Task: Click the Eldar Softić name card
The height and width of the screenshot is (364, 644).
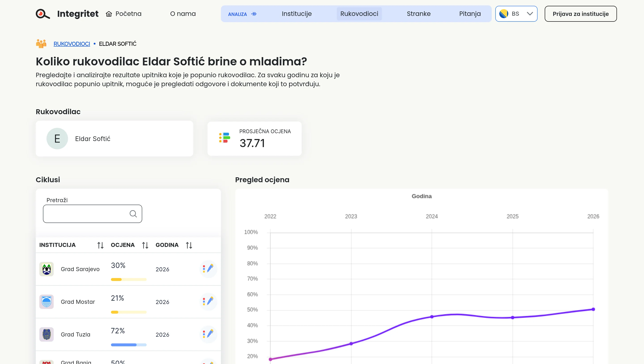Action: click(x=114, y=139)
